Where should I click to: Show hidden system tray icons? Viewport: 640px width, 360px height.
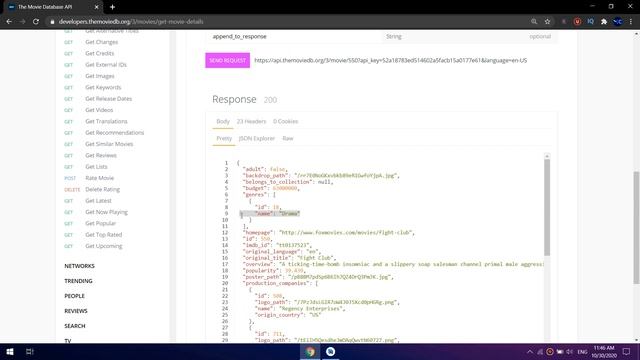coord(530,351)
